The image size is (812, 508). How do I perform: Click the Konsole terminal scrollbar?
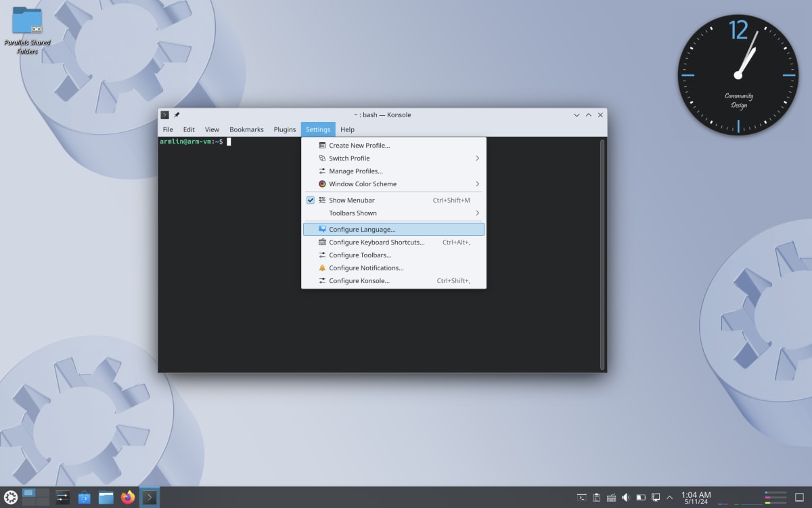602,254
